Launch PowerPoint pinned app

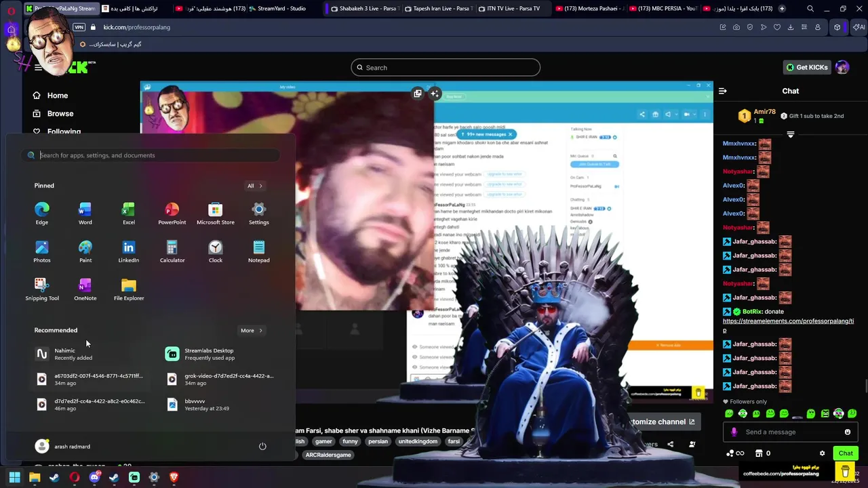click(172, 213)
